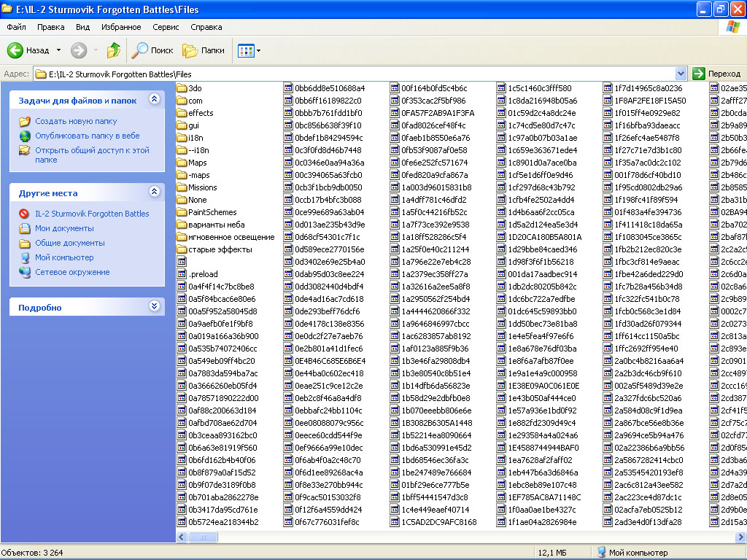Select the None folder icon

tap(182, 200)
